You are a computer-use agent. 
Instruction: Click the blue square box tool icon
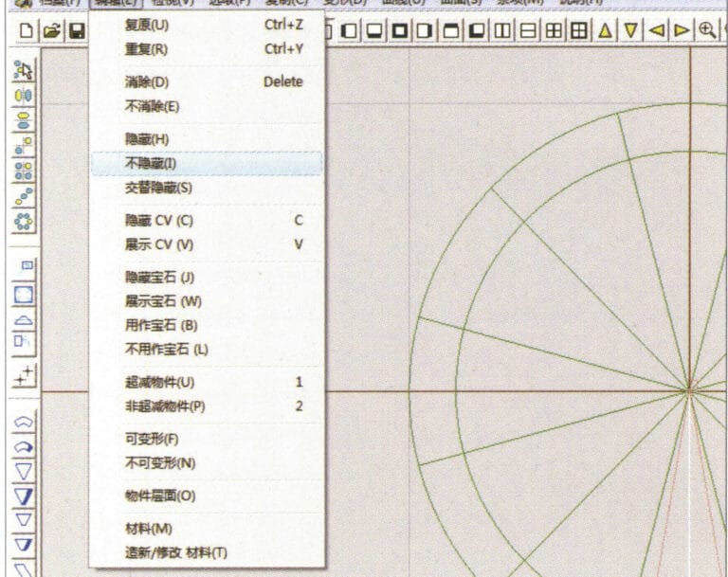[x=23, y=295]
